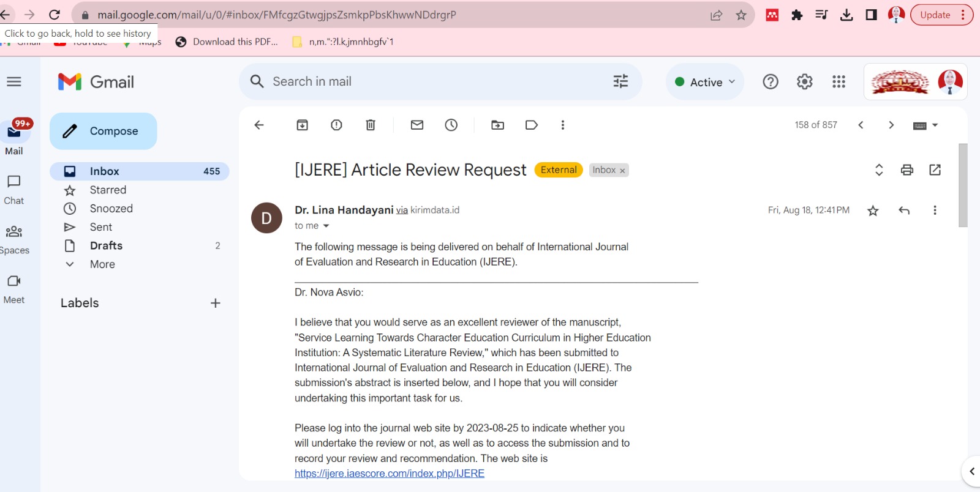
Task: Open the Move to folder icon
Action: coord(498,125)
